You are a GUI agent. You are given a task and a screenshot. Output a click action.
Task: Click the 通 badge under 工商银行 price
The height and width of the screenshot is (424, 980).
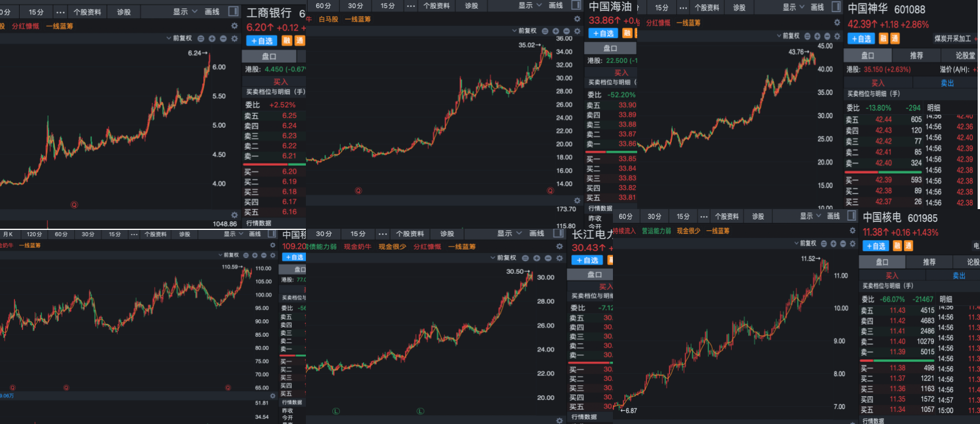tap(300, 40)
